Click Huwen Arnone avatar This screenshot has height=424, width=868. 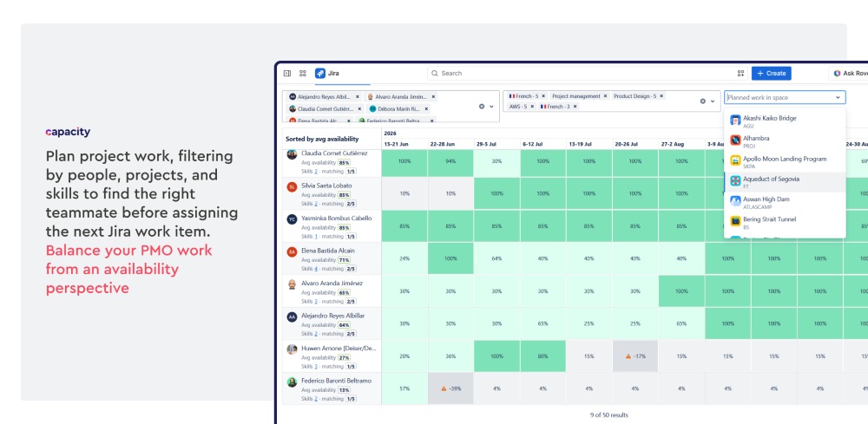[x=292, y=349]
